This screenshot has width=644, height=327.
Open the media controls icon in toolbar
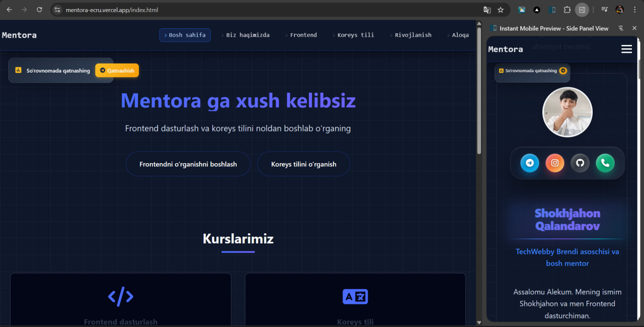pyautogui.click(x=605, y=10)
